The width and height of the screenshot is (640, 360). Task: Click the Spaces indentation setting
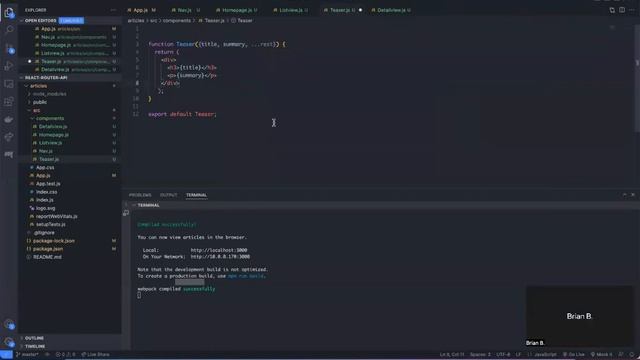480,355
